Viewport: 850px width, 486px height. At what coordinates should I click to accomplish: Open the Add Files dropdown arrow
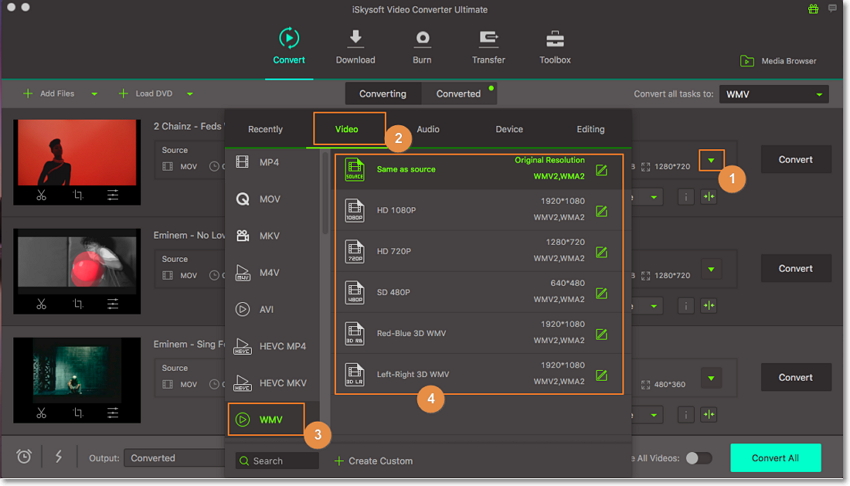[94, 94]
